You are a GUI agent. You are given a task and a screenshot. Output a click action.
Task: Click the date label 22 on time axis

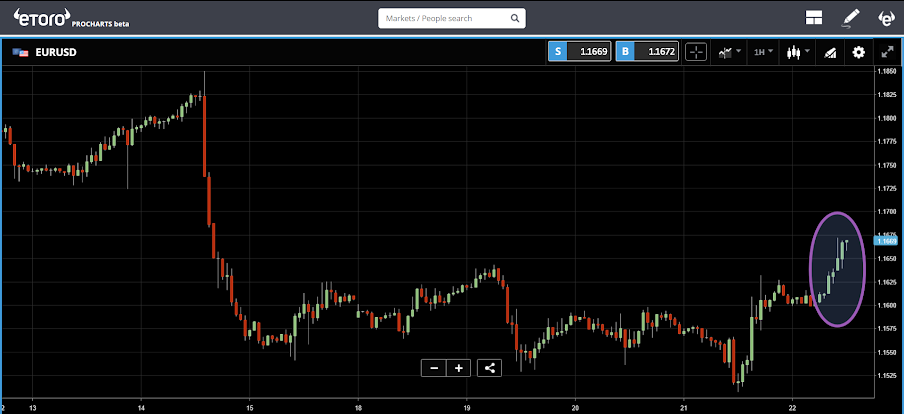pyautogui.click(x=793, y=407)
